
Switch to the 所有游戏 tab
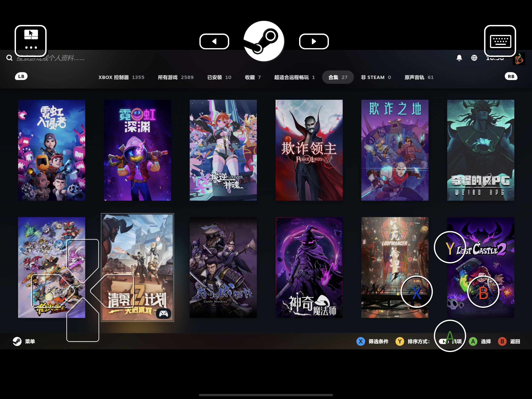pos(176,77)
